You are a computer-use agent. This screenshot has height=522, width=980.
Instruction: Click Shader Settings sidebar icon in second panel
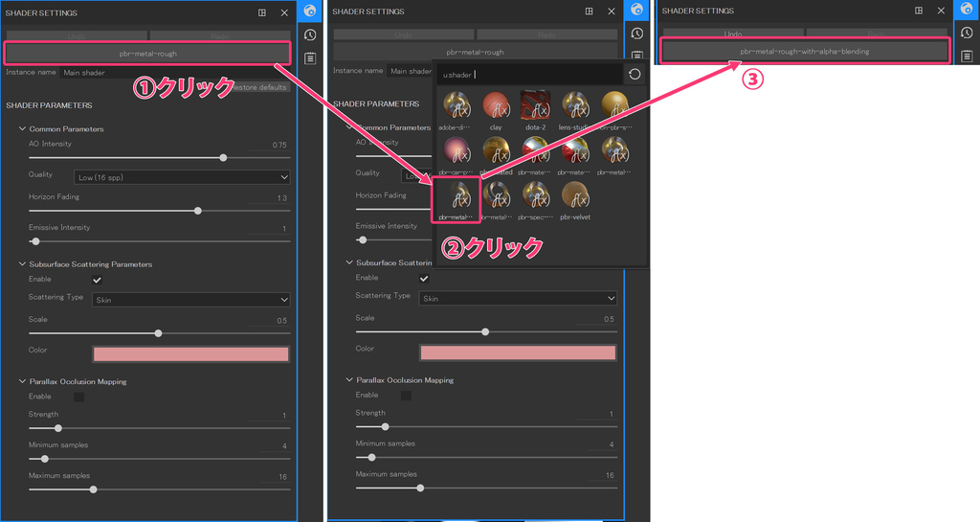click(636, 10)
